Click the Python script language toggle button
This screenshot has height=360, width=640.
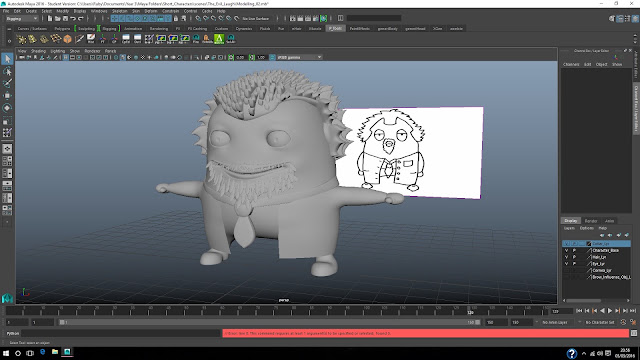tap(13, 333)
